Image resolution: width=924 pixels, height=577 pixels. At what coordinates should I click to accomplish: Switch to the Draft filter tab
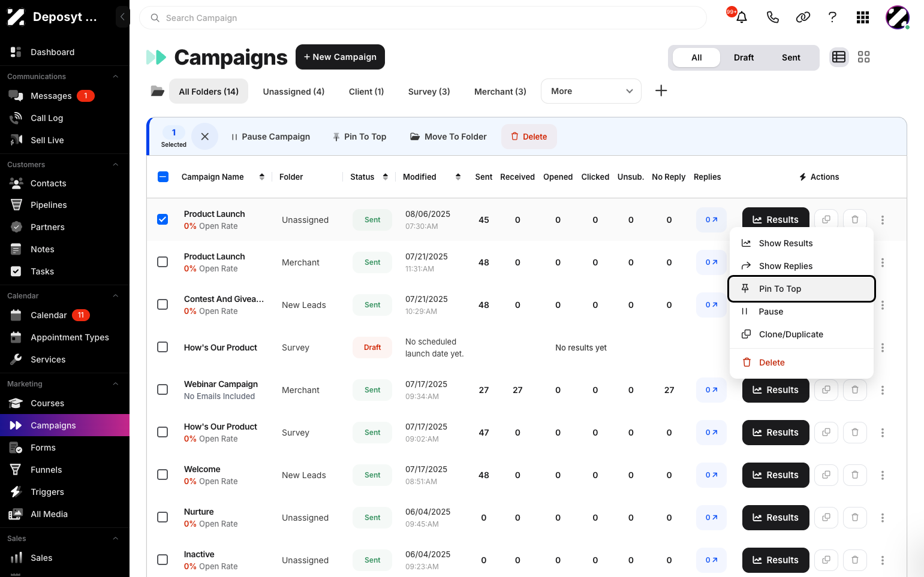coord(744,58)
